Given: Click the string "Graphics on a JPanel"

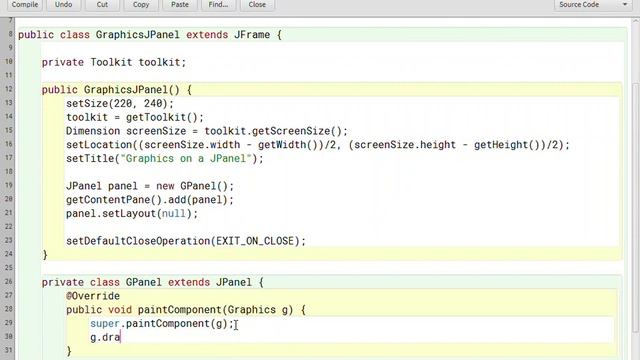Looking at the screenshot, I should [186, 159].
